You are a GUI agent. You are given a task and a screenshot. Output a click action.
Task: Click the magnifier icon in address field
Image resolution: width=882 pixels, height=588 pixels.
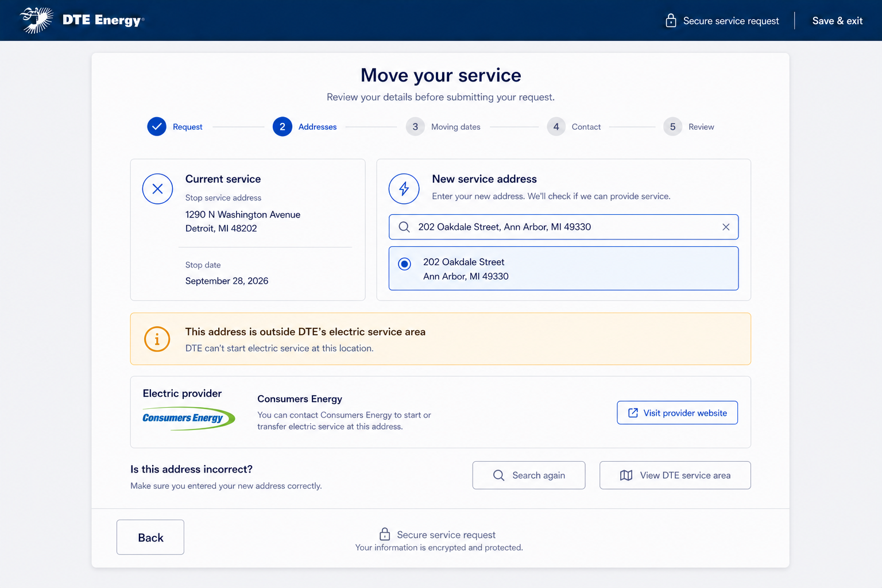pyautogui.click(x=404, y=227)
